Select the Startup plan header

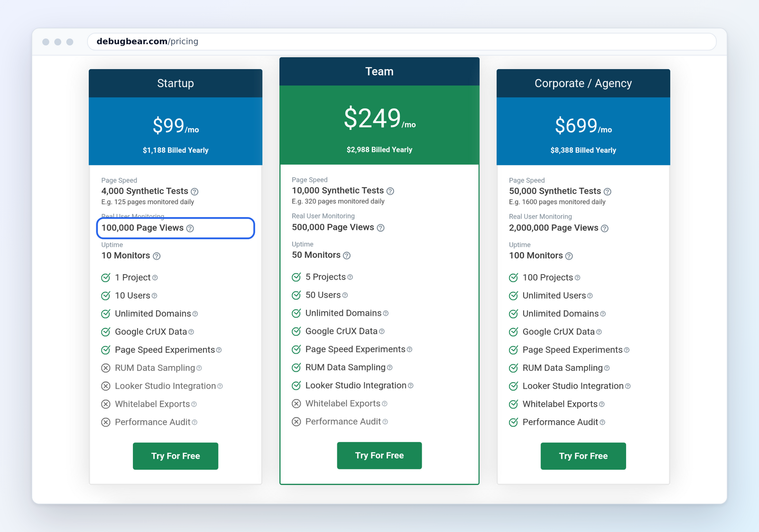click(x=176, y=83)
